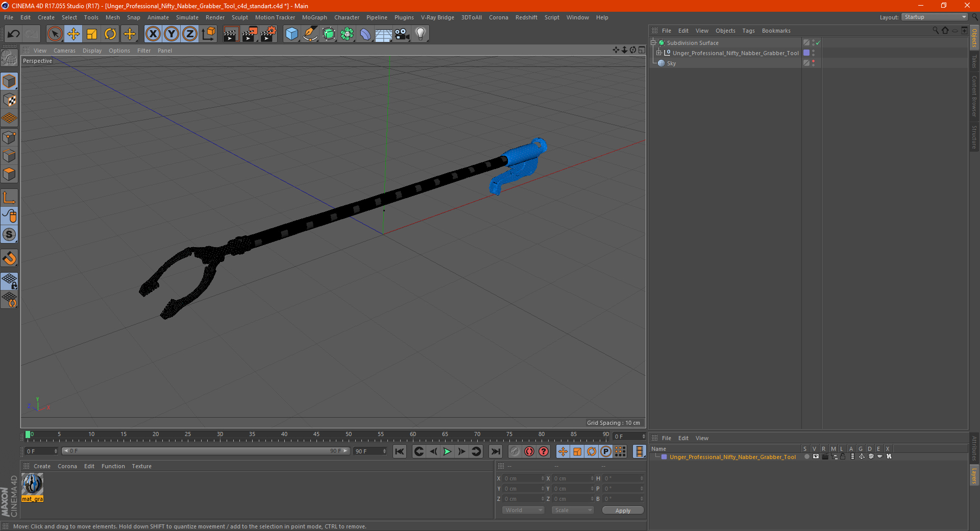Open Object Manager Tags menu
This screenshot has width=980, height=531.
748,31
